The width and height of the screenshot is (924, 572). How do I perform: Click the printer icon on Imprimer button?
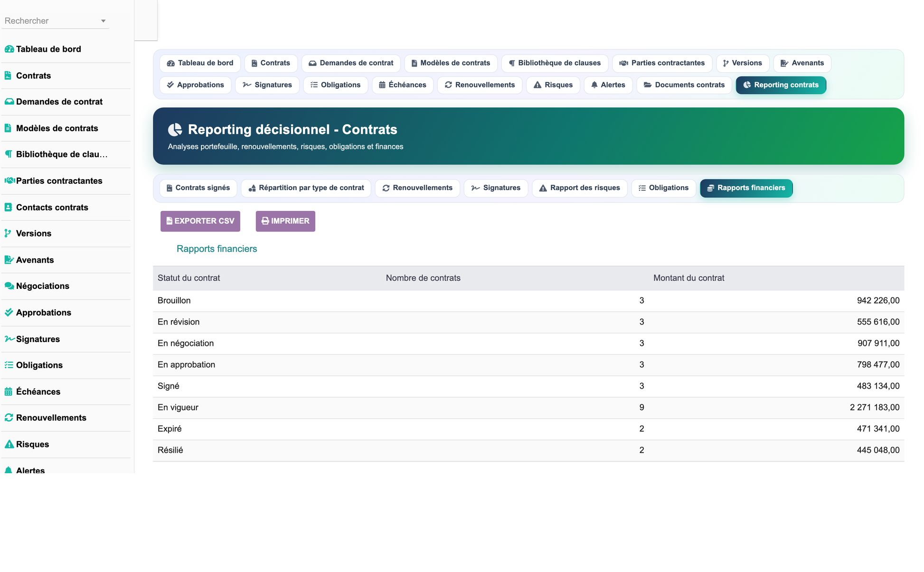tap(265, 221)
